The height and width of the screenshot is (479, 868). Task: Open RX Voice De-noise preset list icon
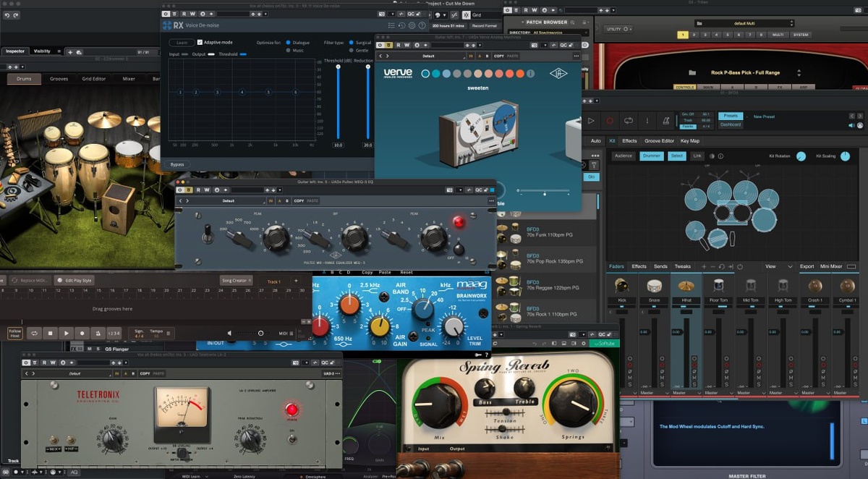[391, 25]
